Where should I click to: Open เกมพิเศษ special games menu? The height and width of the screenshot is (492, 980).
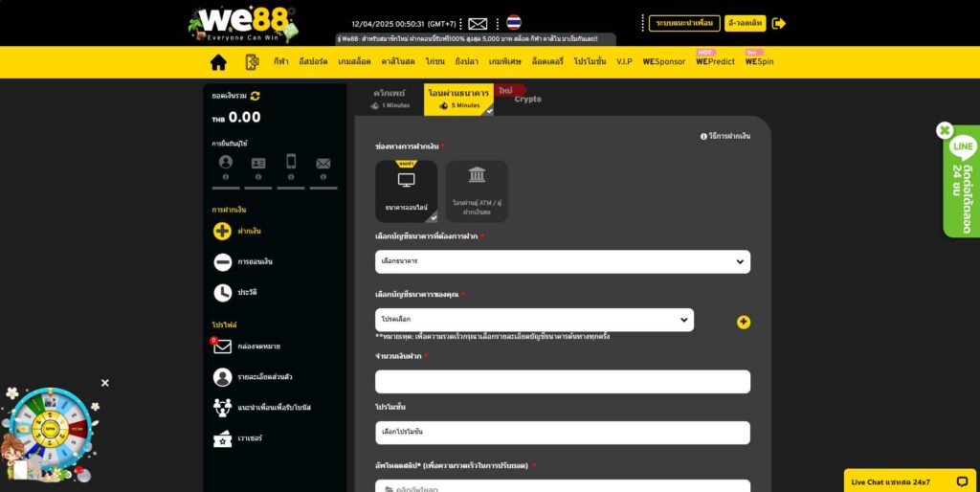505,61
